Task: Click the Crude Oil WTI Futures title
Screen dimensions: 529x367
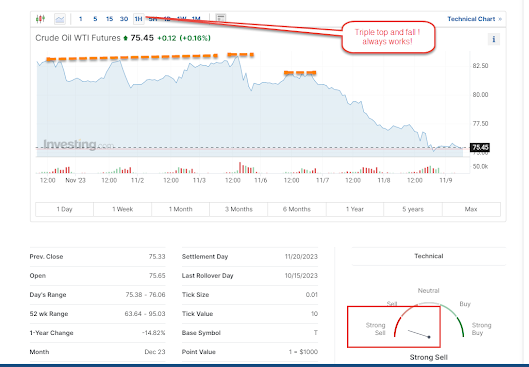Action: tap(78, 38)
